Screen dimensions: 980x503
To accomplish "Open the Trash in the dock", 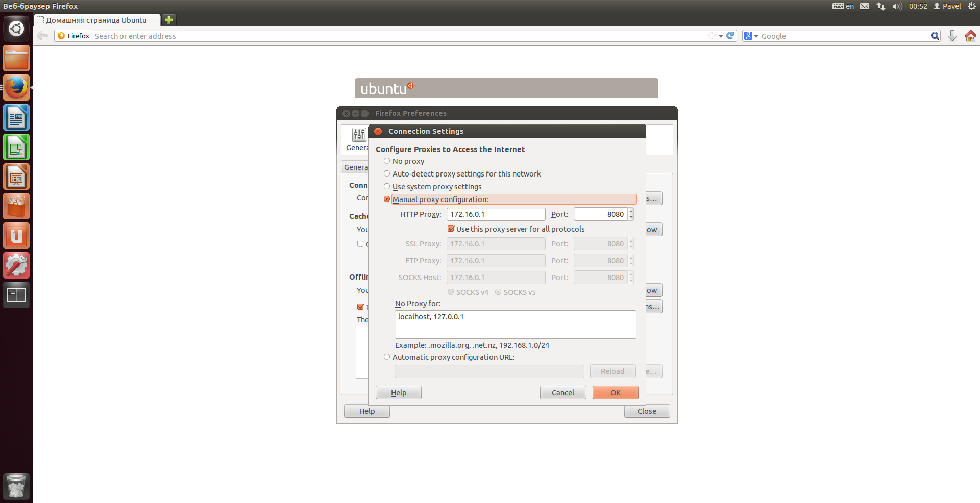I will (x=16, y=487).
